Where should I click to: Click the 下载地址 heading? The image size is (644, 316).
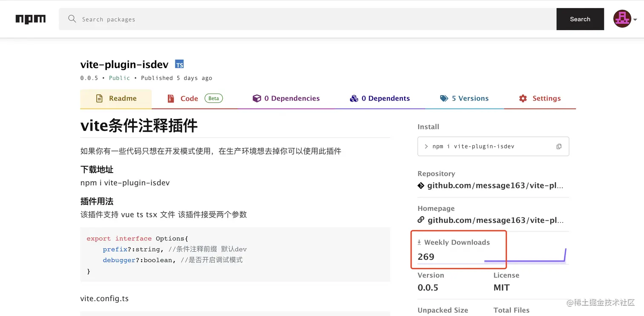point(97,170)
